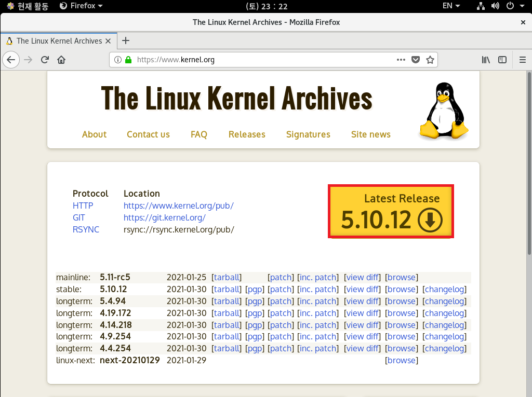
Task: Open inc. patch for longterm 5.4.94
Action: pyautogui.click(x=318, y=302)
